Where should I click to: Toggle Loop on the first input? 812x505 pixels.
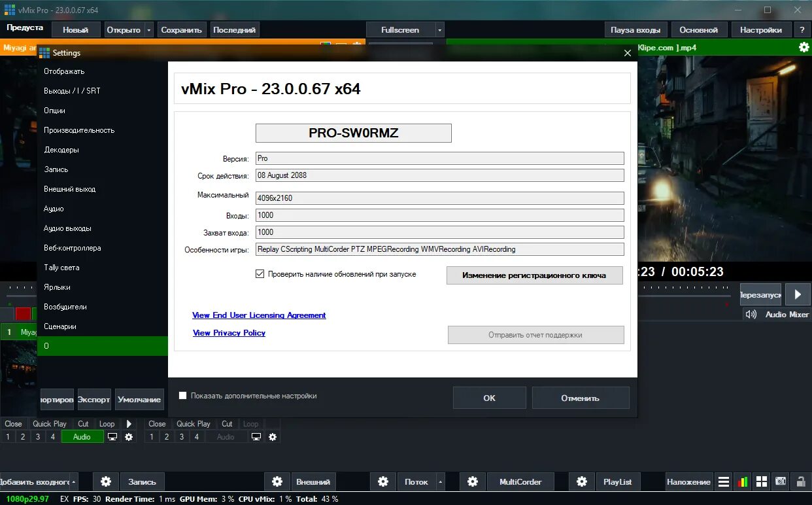(107, 423)
